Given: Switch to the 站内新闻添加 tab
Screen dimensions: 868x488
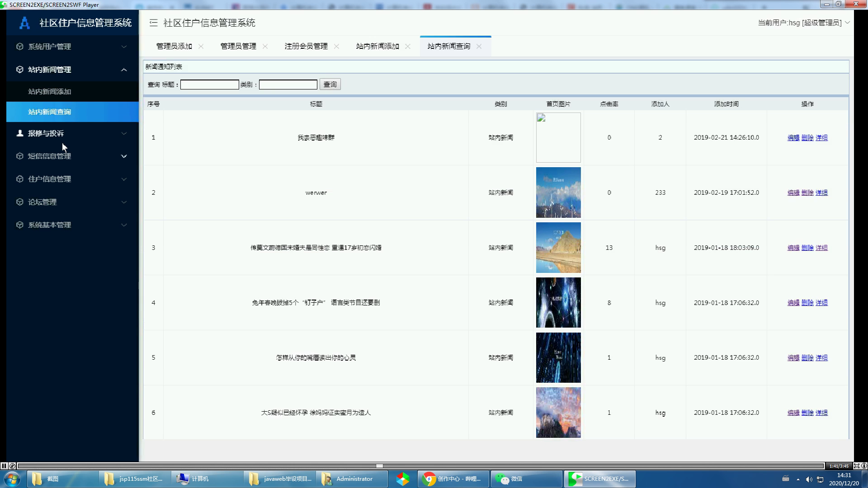Looking at the screenshot, I should (377, 46).
